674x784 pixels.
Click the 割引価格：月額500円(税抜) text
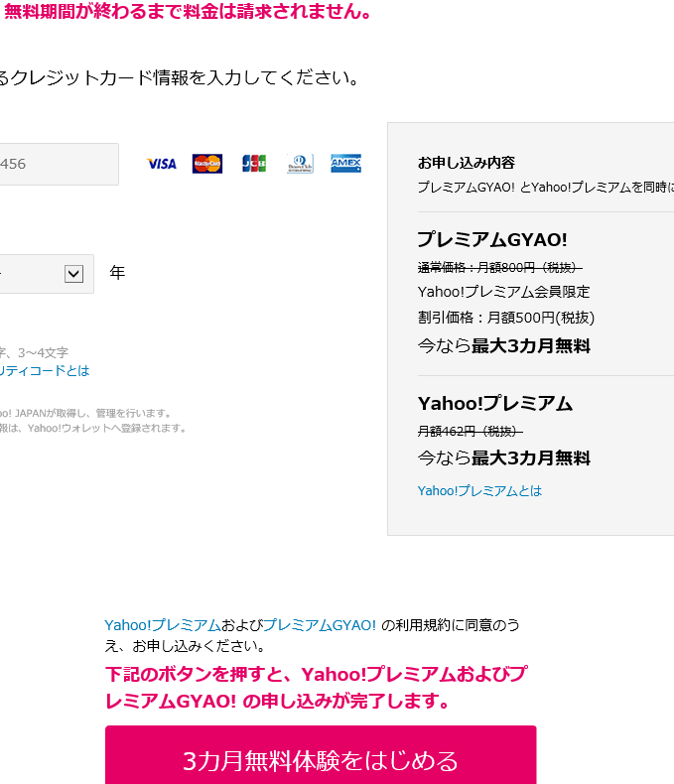click(x=506, y=318)
